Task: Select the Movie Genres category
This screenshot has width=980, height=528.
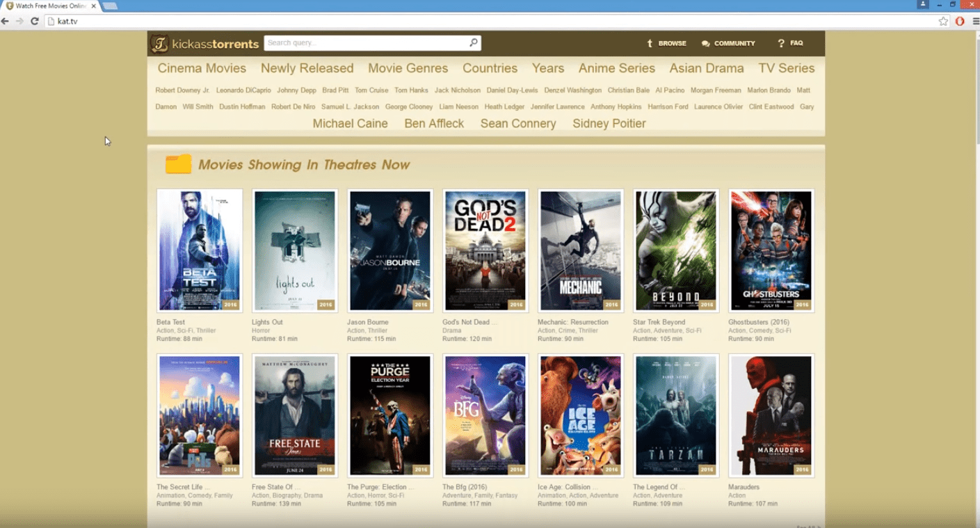Action: pos(408,68)
